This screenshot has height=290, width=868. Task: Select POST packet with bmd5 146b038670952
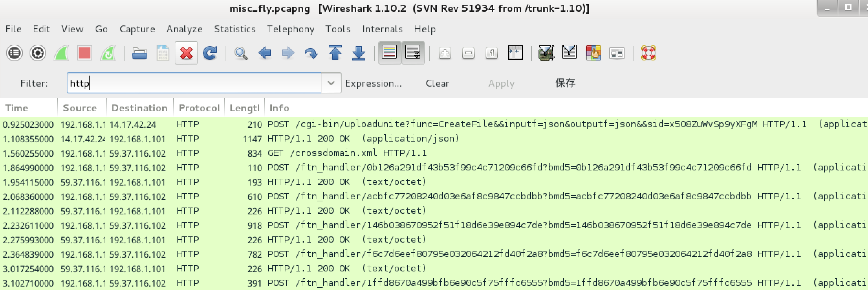point(434,225)
